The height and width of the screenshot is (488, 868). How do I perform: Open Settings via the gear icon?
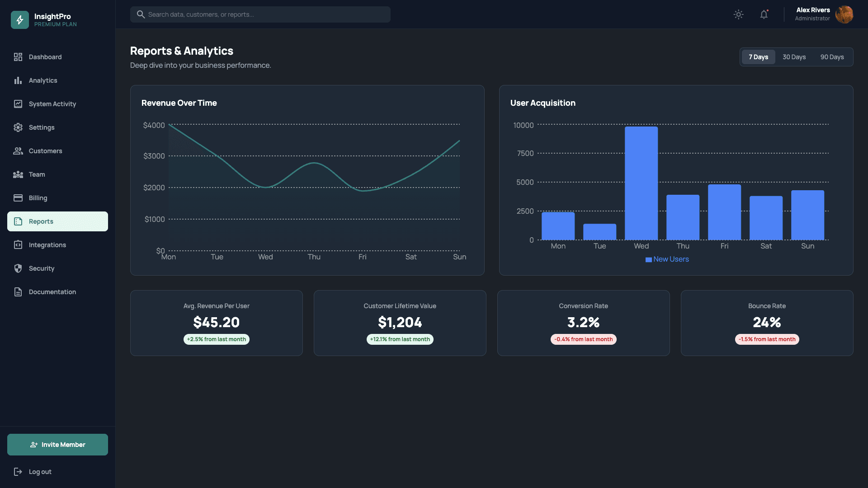tap(18, 127)
